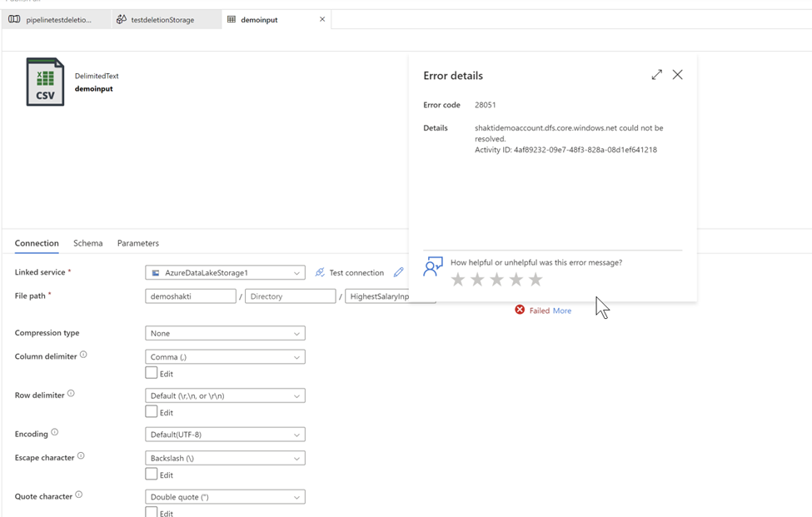This screenshot has height=517, width=812.
Task: Click the feedback person icon in Error details
Action: (432, 266)
